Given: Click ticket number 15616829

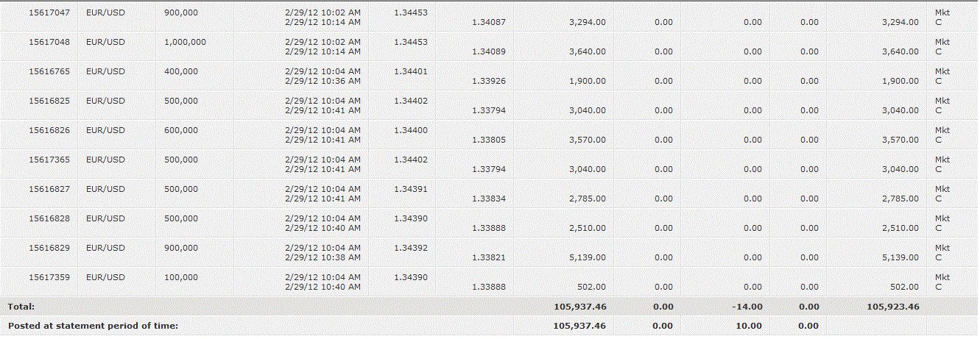Looking at the screenshot, I should point(49,249).
